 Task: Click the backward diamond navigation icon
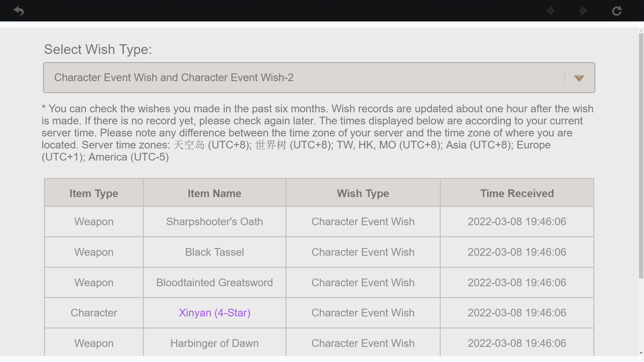[550, 11]
